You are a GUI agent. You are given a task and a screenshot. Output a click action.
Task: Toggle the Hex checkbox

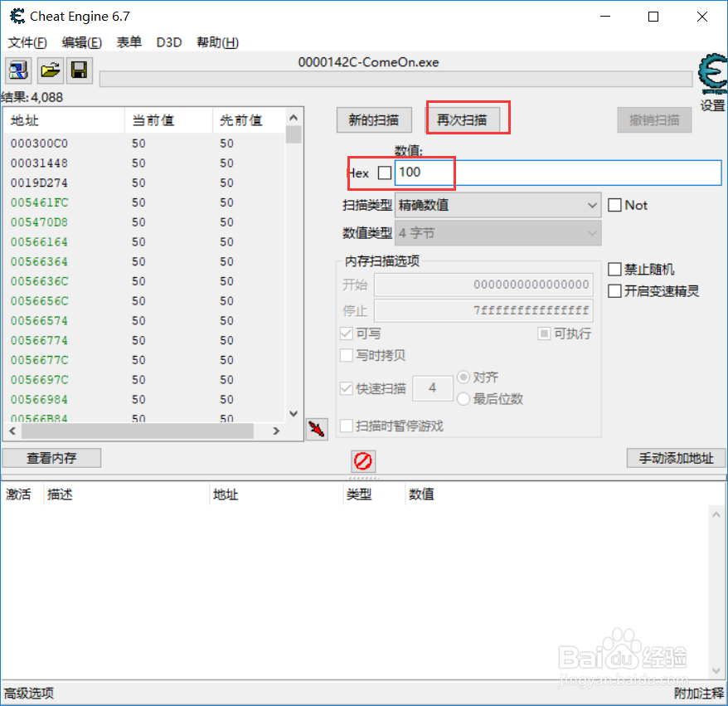[385, 173]
